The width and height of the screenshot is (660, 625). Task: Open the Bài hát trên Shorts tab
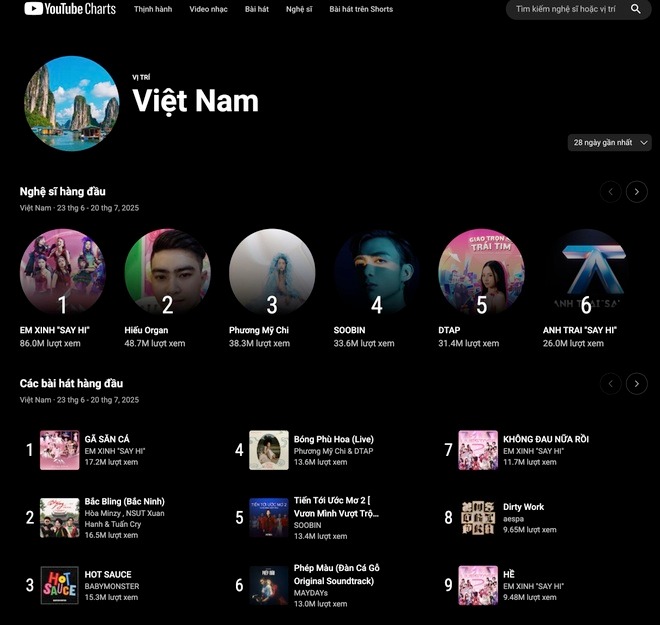coord(361,9)
